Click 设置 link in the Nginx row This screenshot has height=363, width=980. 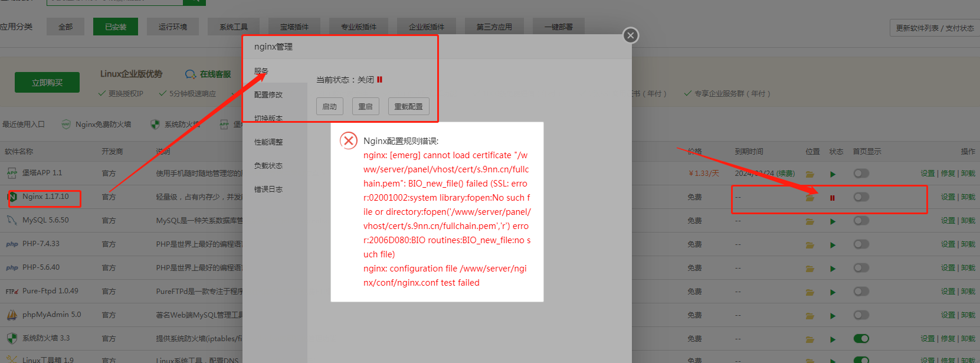[948, 197]
